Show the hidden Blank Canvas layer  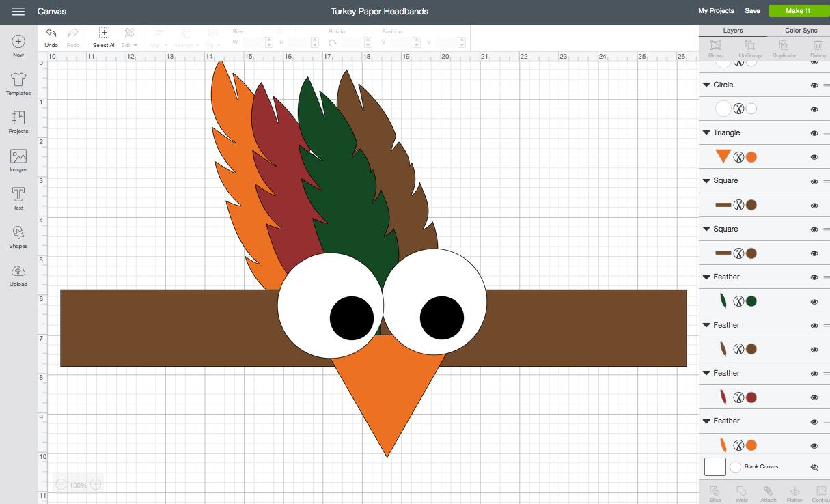[x=814, y=467]
